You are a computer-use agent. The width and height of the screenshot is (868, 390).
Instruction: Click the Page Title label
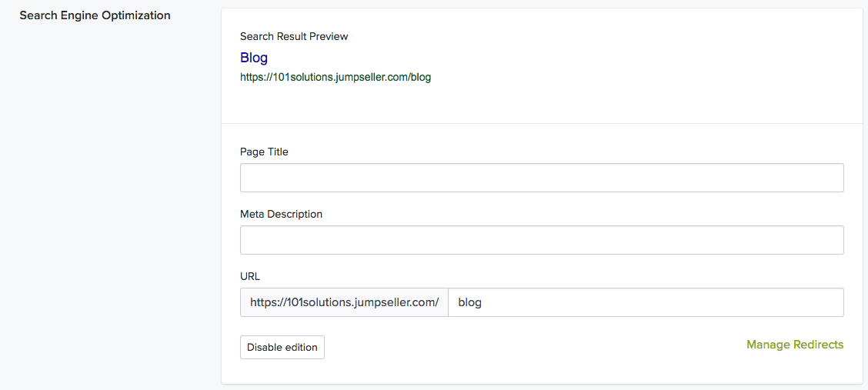(264, 152)
